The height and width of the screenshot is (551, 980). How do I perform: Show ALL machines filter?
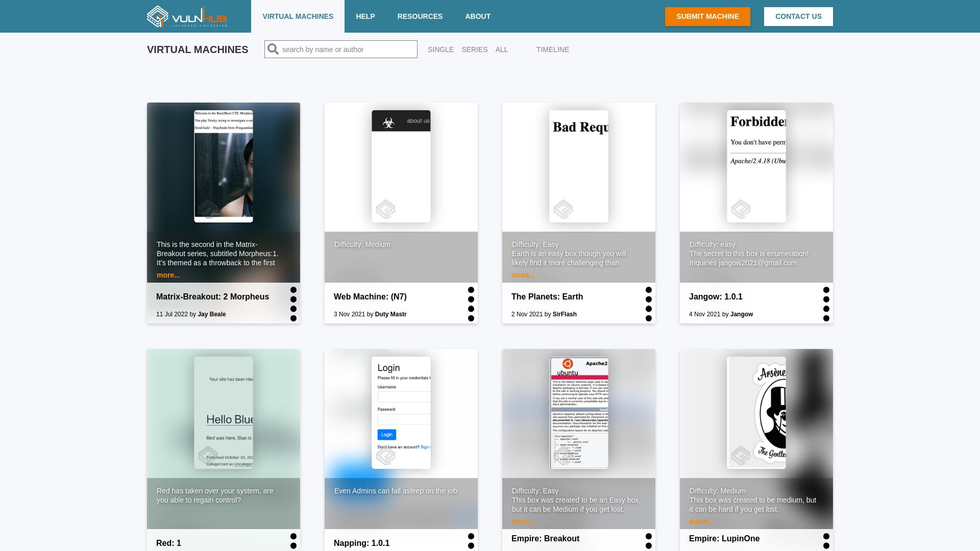[501, 49]
